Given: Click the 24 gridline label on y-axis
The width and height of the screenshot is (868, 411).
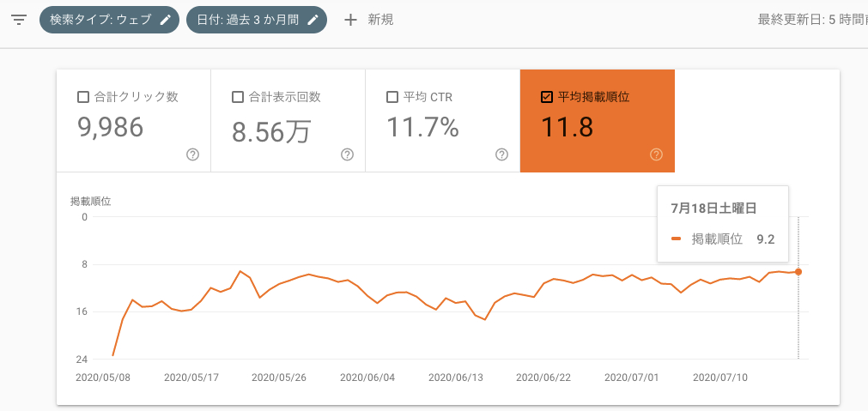Looking at the screenshot, I should 82,359.
